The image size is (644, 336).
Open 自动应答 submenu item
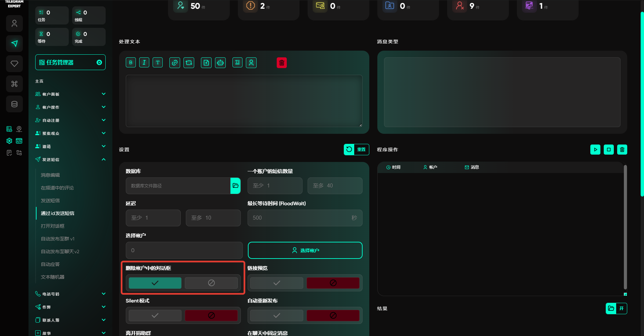50,264
